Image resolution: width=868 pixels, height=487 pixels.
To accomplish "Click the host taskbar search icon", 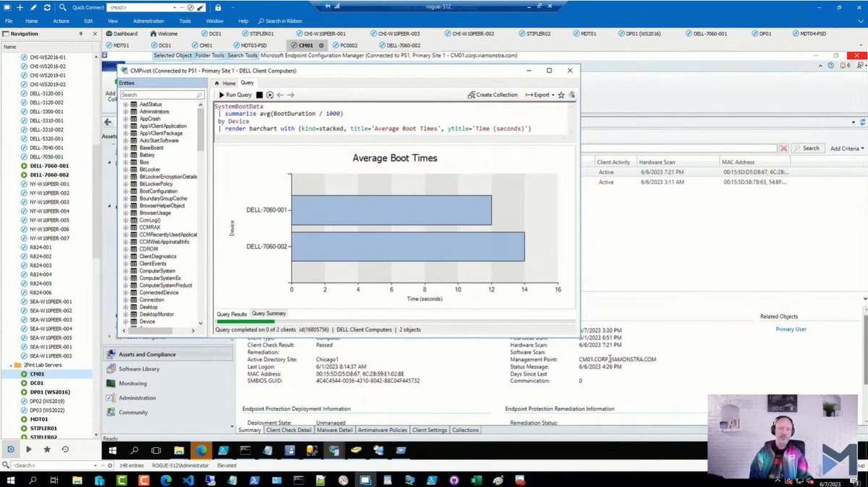I will (x=33, y=480).
